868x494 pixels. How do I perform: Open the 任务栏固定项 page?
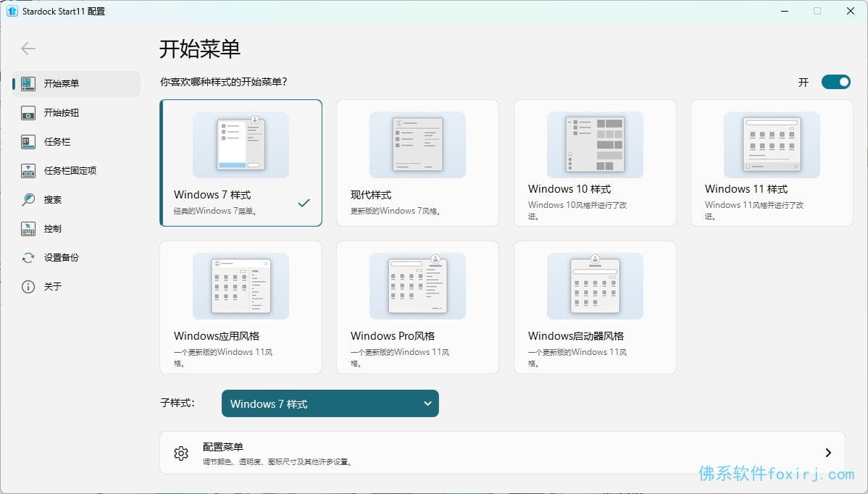click(76, 171)
